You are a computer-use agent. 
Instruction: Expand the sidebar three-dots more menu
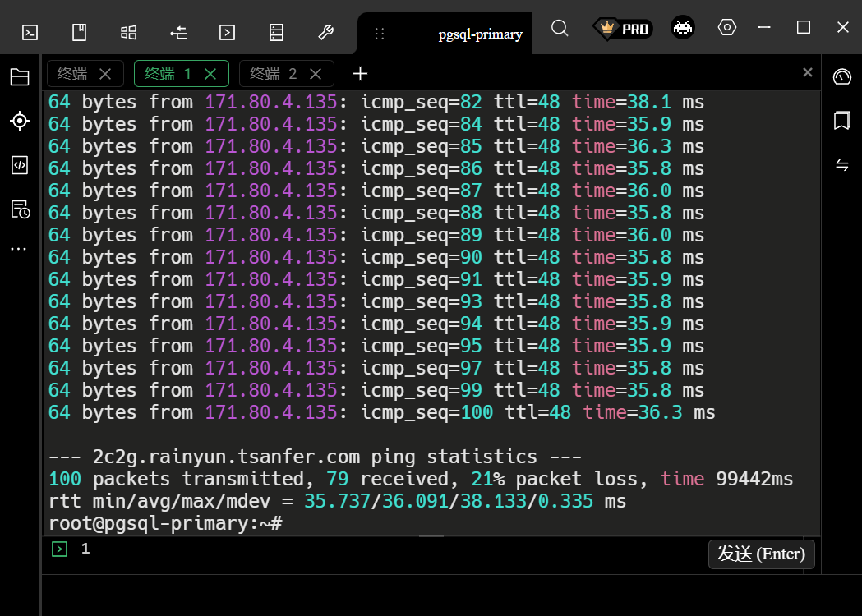(19, 248)
